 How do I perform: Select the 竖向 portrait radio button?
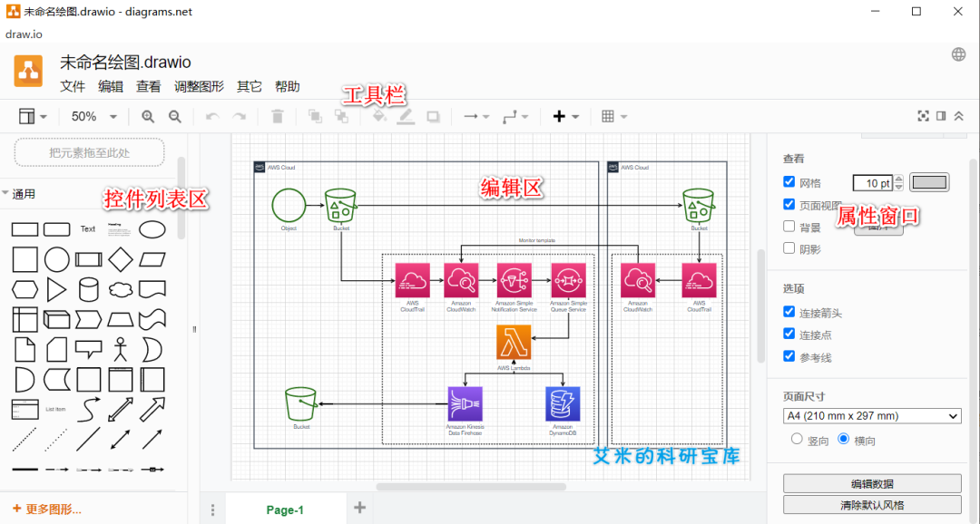797,439
